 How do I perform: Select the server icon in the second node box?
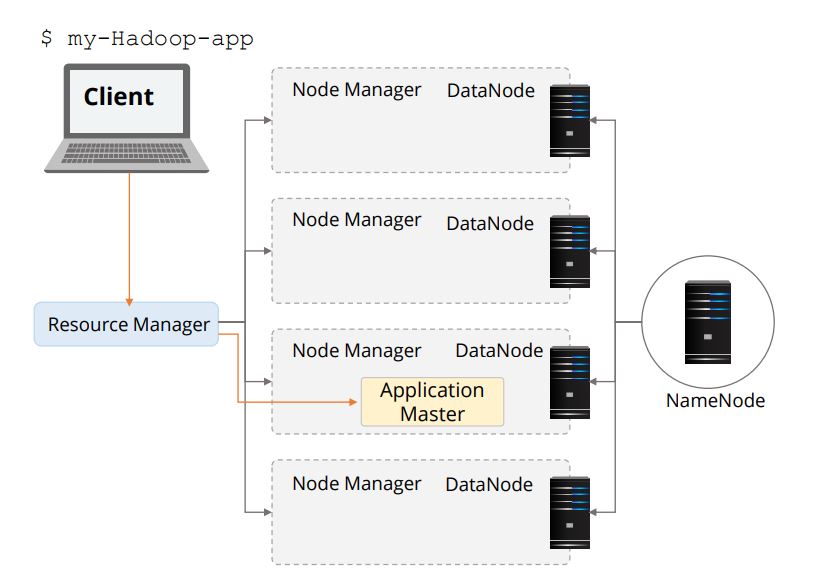570,252
